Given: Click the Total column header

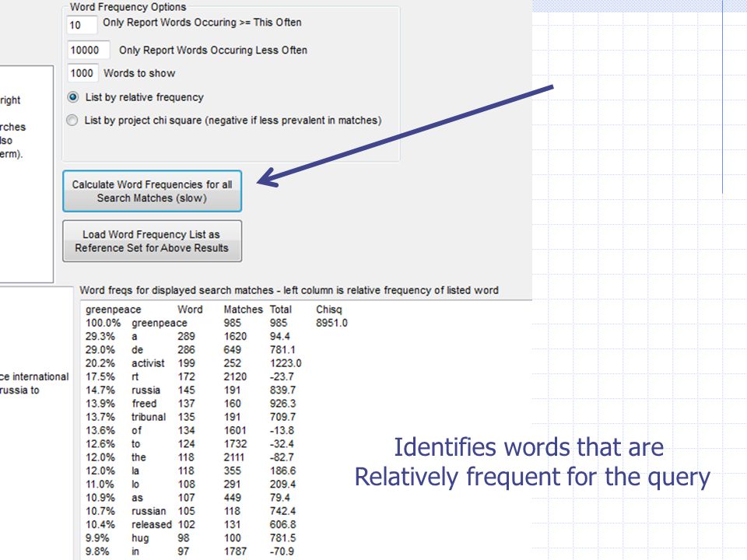Looking at the screenshot, I should point(281,310).
